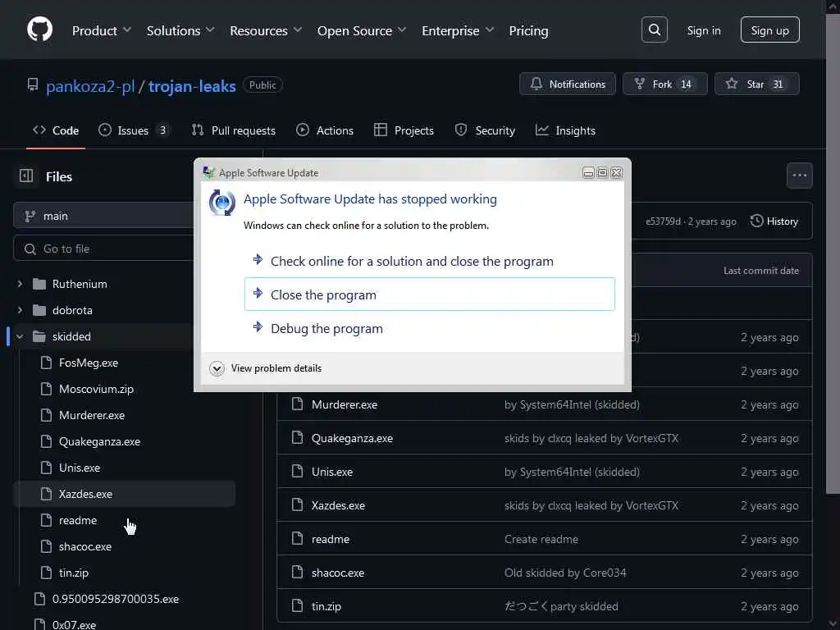Open the Actions tab

coord(325,130)
